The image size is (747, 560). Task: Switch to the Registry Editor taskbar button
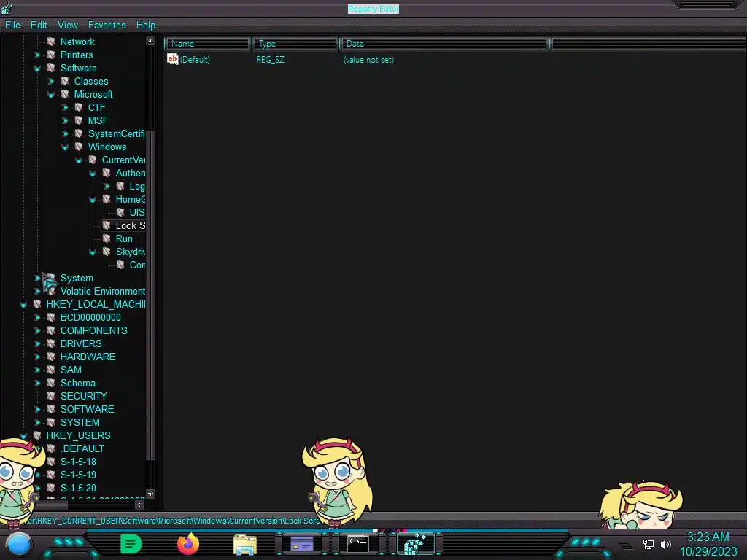click(x=416, y=544)
